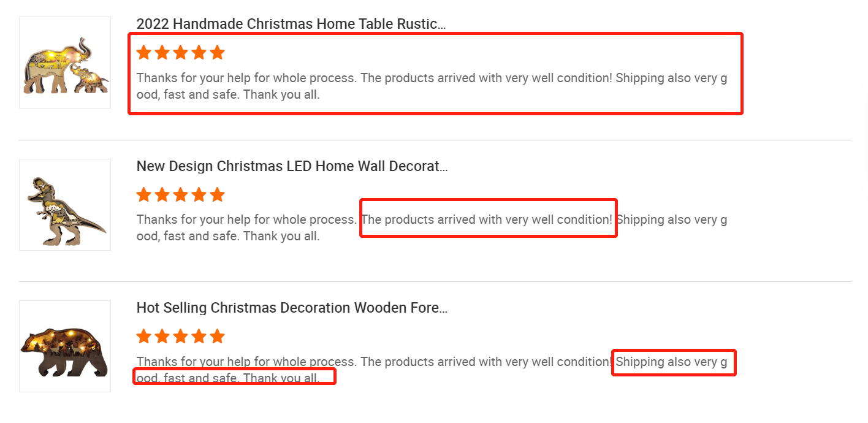This screenshot has height=423, width=868.
Task: Select the middle star on the bear product review
Action: pos(181,337)
